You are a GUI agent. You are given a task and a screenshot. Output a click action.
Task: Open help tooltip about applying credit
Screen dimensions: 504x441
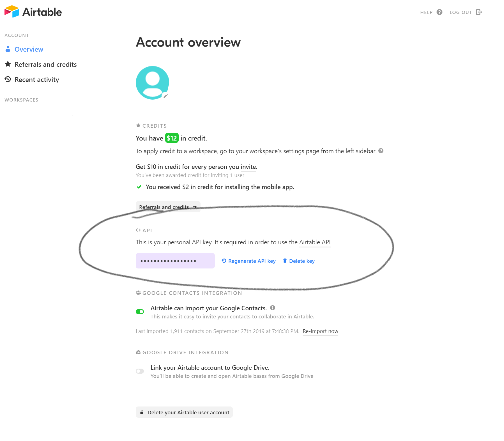381,151
